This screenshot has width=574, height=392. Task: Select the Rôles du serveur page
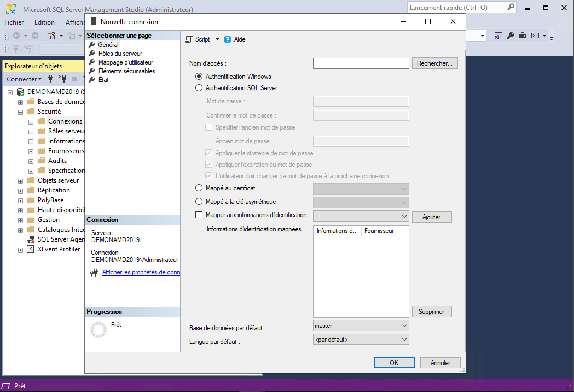[120, 54]
